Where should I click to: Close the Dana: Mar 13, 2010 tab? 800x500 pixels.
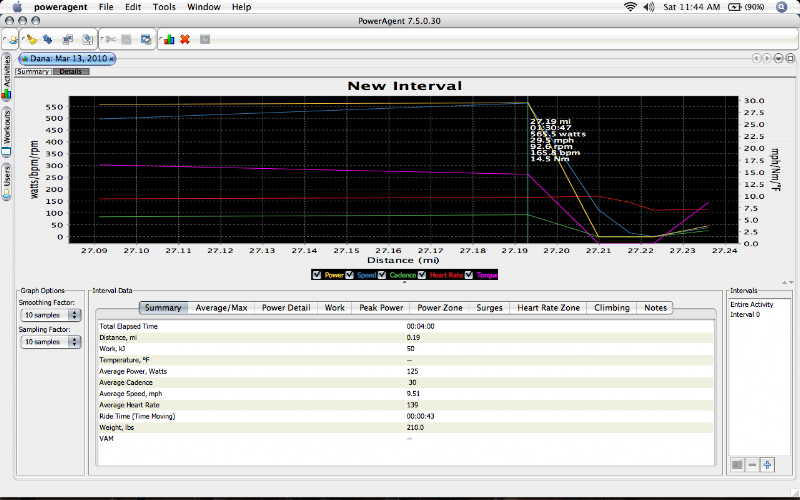[x=112, y=59]
